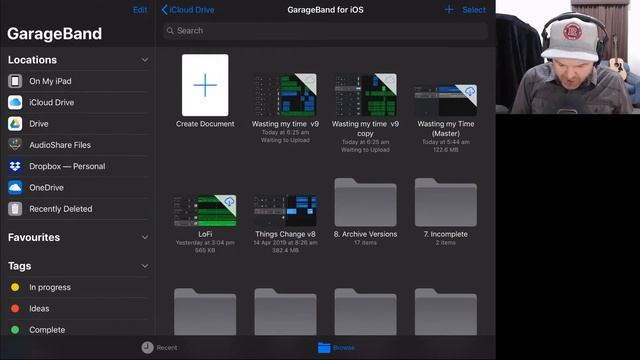The image size is (640, 360).
Task: Click the OneDrive label
Action: click(47, 187)
